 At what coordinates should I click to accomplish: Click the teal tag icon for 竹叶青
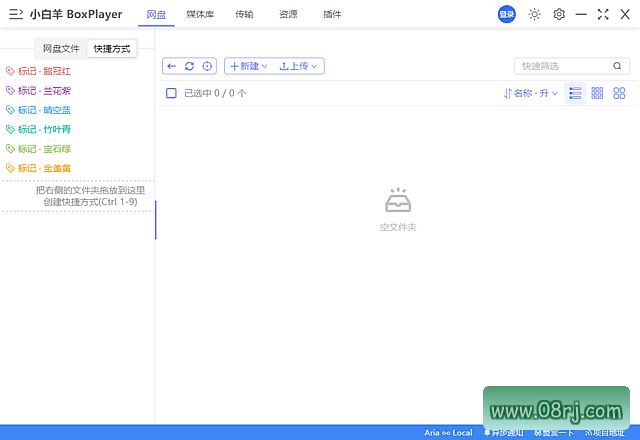point(10,129)
